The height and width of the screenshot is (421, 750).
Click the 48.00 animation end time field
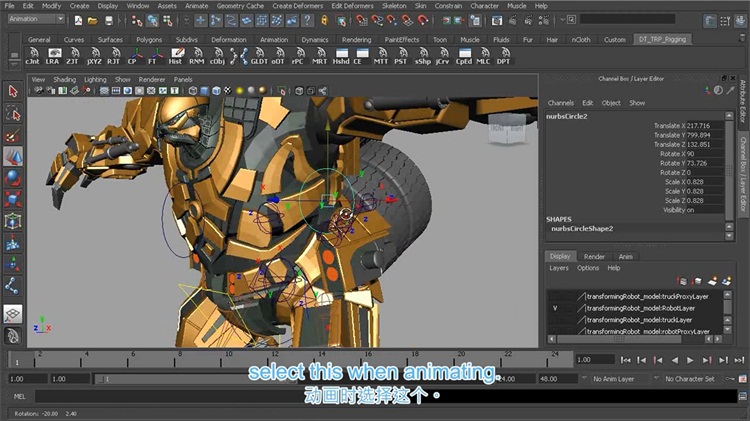(558, 379)
